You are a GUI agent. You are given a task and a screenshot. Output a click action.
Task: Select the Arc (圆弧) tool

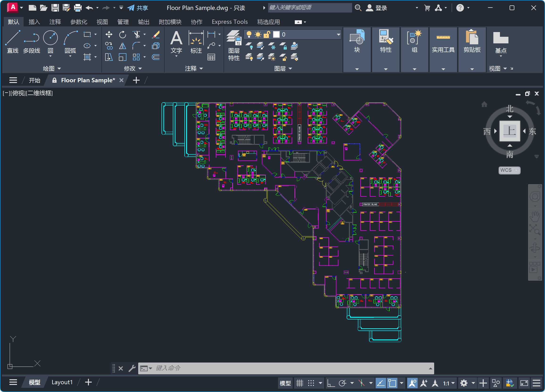[71, 42]
